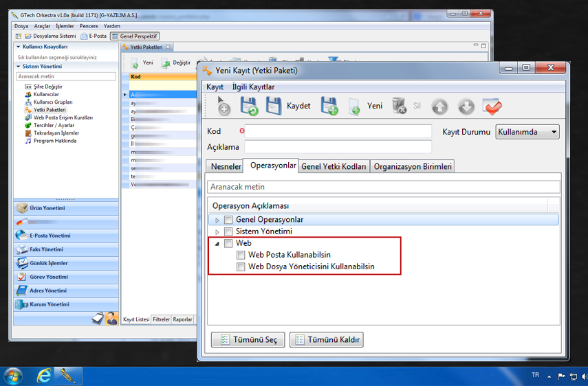Switch to the Nesneler tab
This screenshot has width=588, height=386.
[x=226, y=166]
